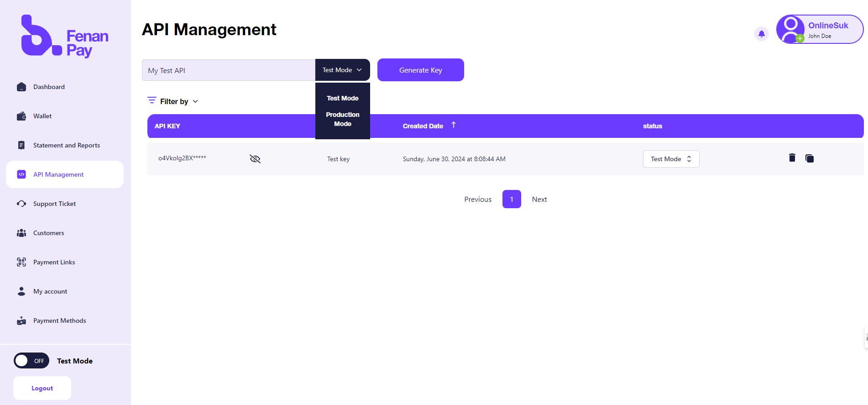Click the status column header
This screenshot has height=405, width=868.
tap(653, 126)
